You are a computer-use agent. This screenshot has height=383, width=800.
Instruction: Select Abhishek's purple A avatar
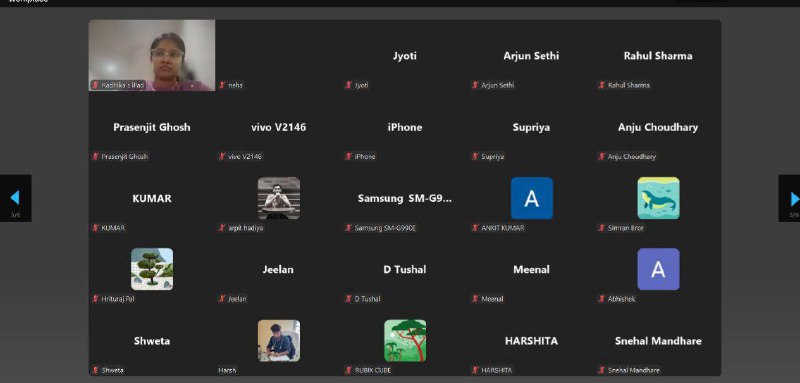point(658,269)
